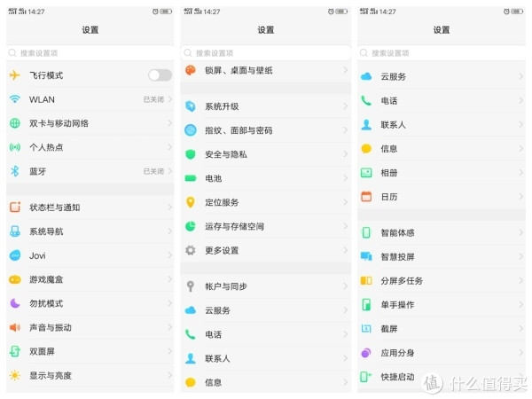532x399 pixels.
Task: Tap the WLAN wifi icon
Action: [x=15, y=99]
